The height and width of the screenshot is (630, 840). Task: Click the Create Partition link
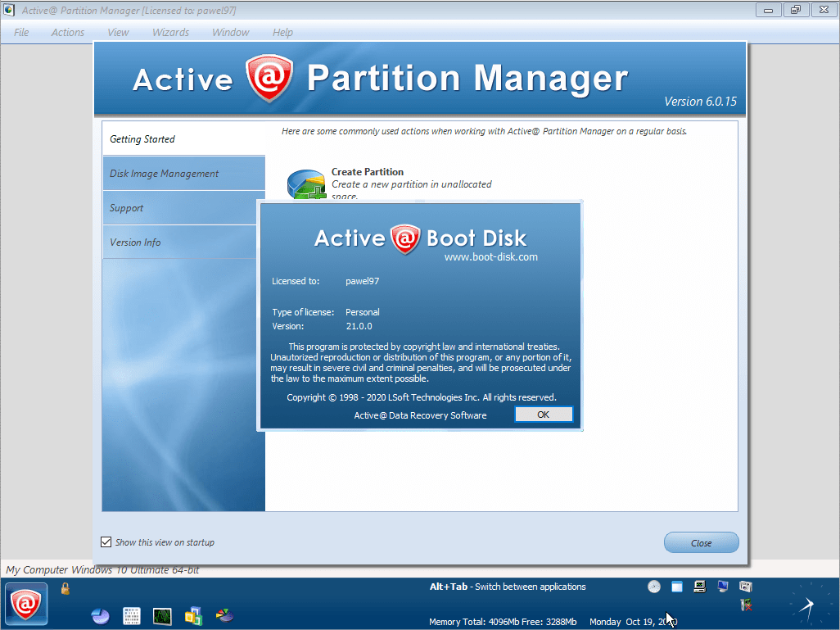pos(368,171)
